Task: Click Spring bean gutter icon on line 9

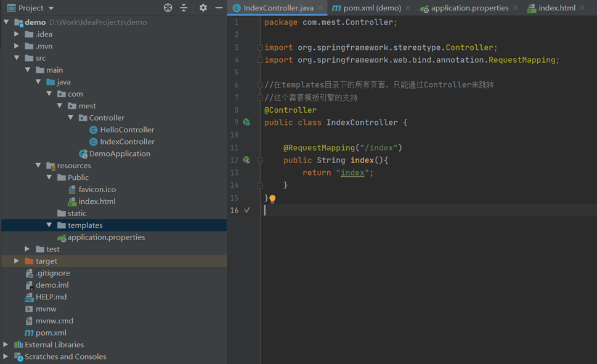Action: 246,122
